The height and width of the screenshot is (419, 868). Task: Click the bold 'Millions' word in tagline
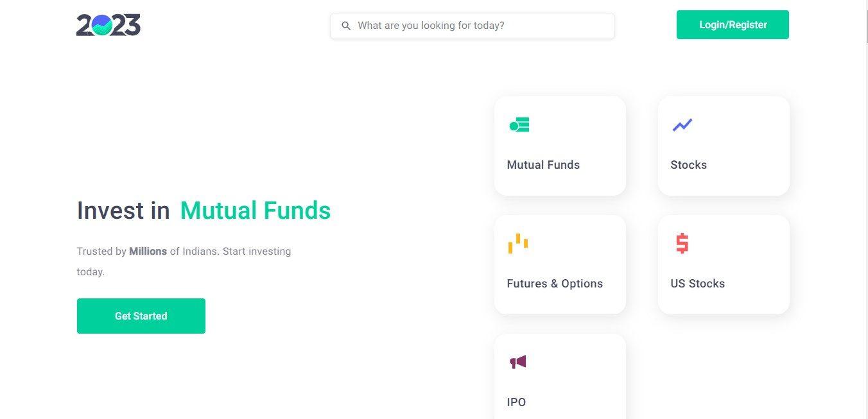click(x=148, y=252)
